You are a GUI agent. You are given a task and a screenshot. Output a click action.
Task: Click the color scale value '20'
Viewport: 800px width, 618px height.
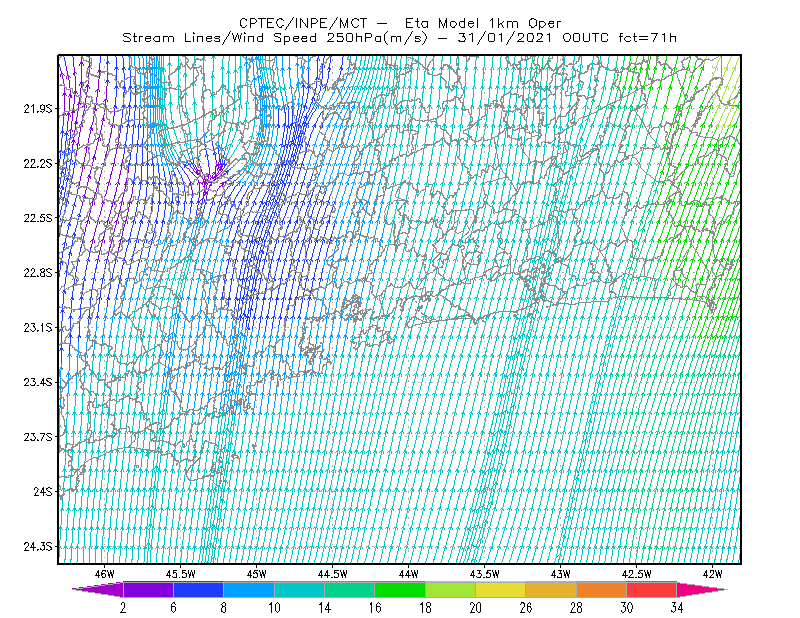click(x=476, y=608)
